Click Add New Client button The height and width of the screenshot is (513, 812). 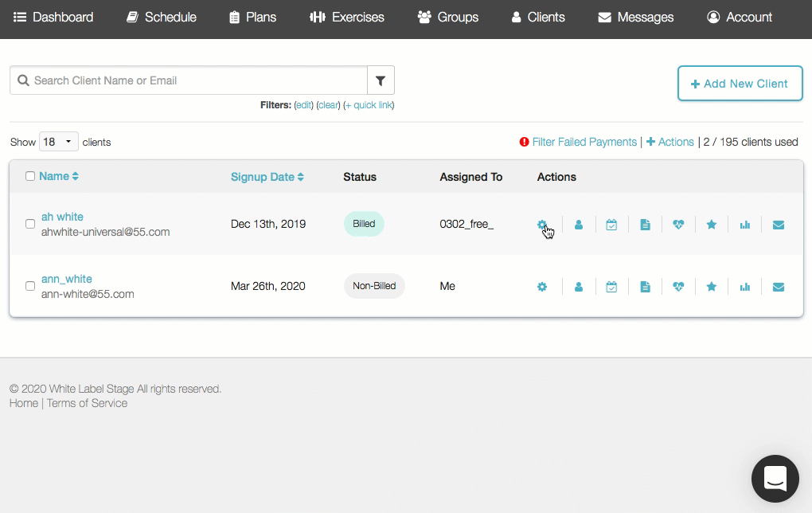point(740,84)
